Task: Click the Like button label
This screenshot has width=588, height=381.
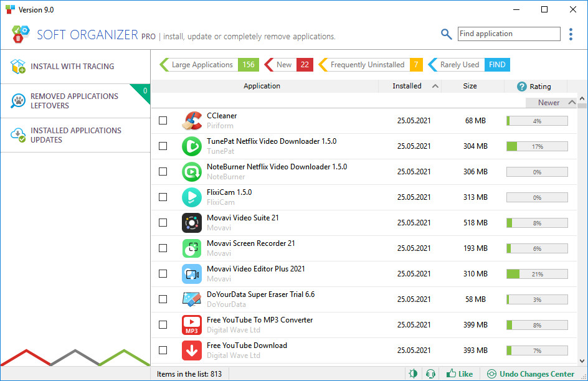Action: (465, 374)
